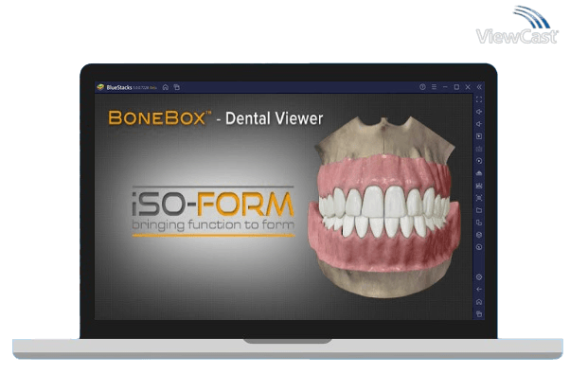The image size is (570, 392).
Task: Click the icon below the sync icon
Action: [x=479, y=173]
